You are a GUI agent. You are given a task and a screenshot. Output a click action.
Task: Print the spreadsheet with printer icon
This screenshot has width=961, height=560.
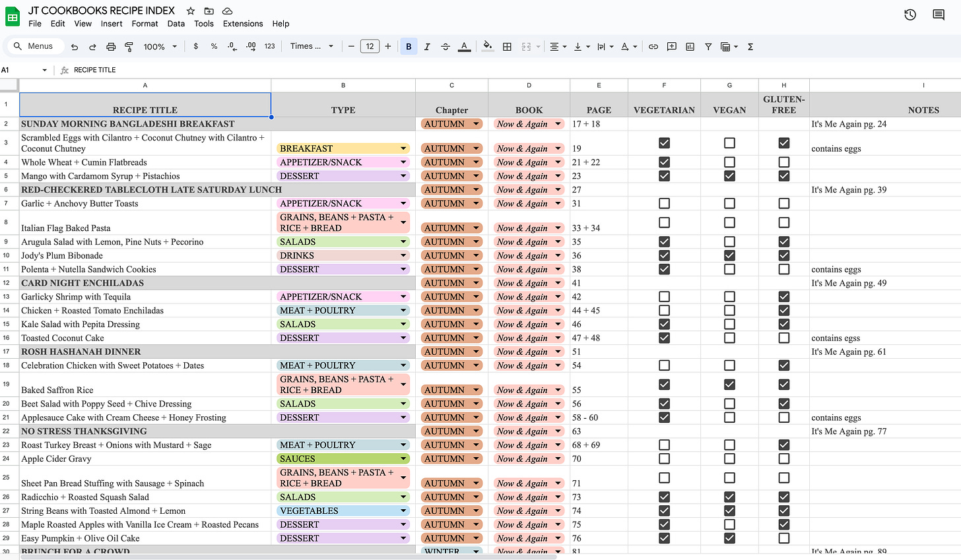click(111, 47)
